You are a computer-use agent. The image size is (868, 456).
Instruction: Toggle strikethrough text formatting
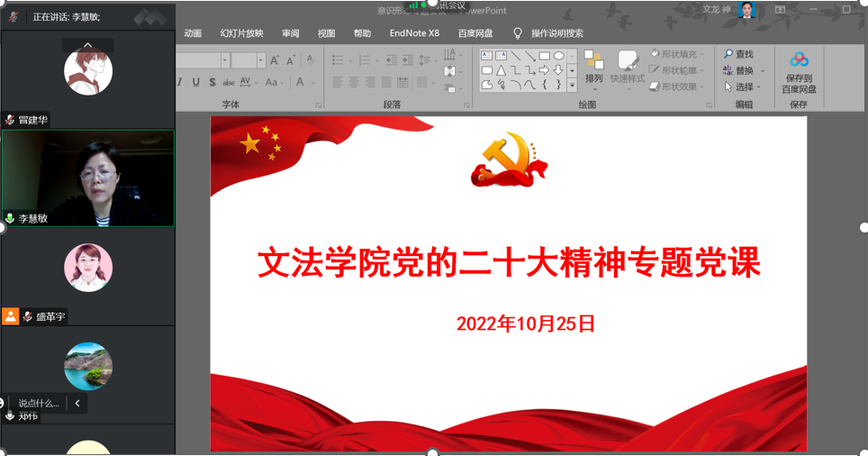point(229,82)
